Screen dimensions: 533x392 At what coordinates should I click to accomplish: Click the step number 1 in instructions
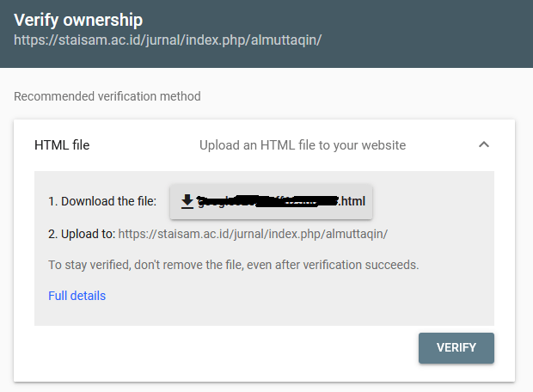coord(52,201)
